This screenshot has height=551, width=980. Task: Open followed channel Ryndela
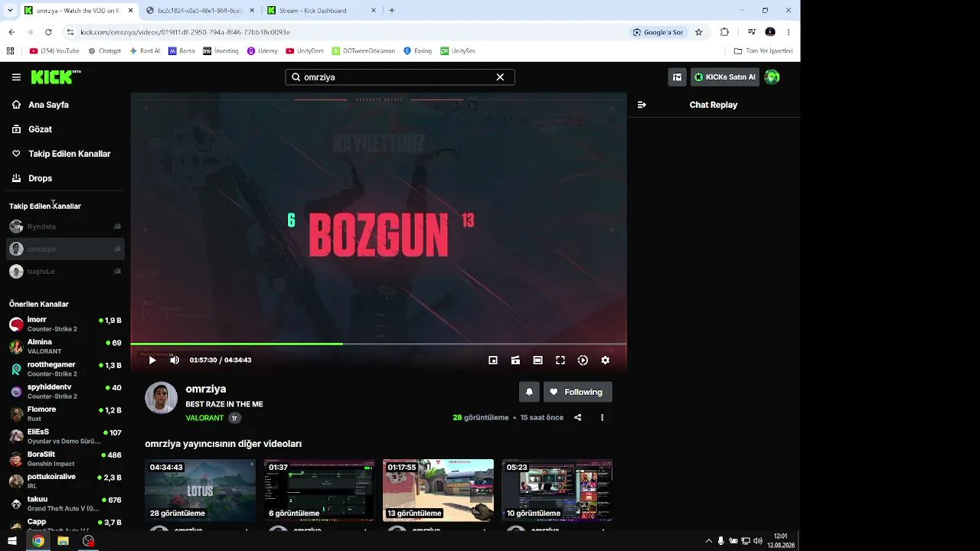pos(65,227)
